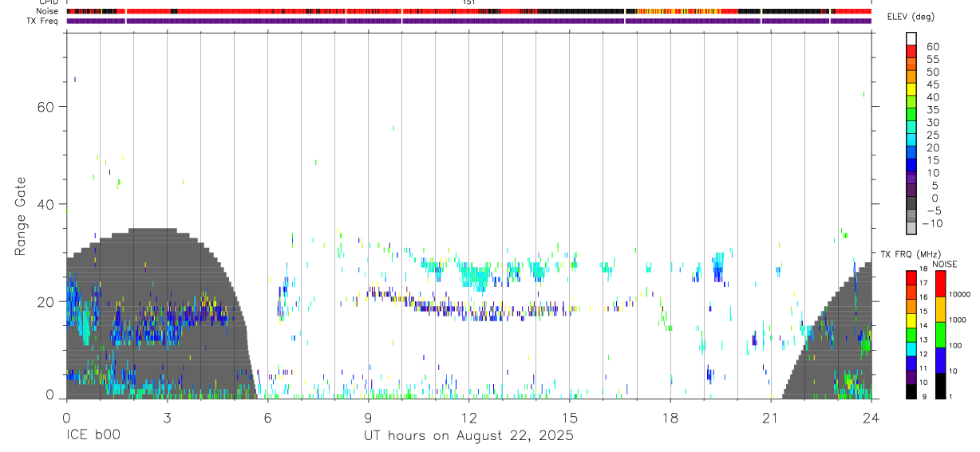
Task: Pick the yellow 40–45 degree elevation swatch
Action: 911,91
